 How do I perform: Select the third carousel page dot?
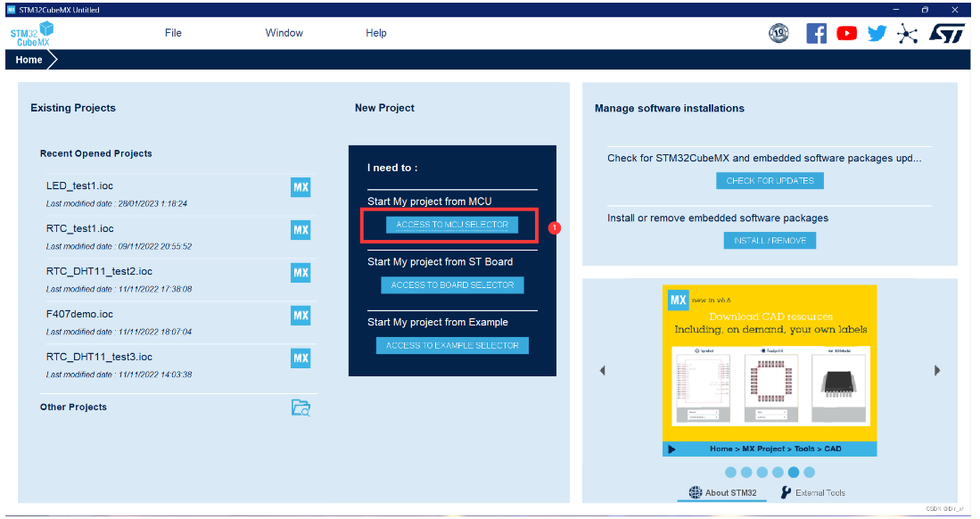[762, 472]
